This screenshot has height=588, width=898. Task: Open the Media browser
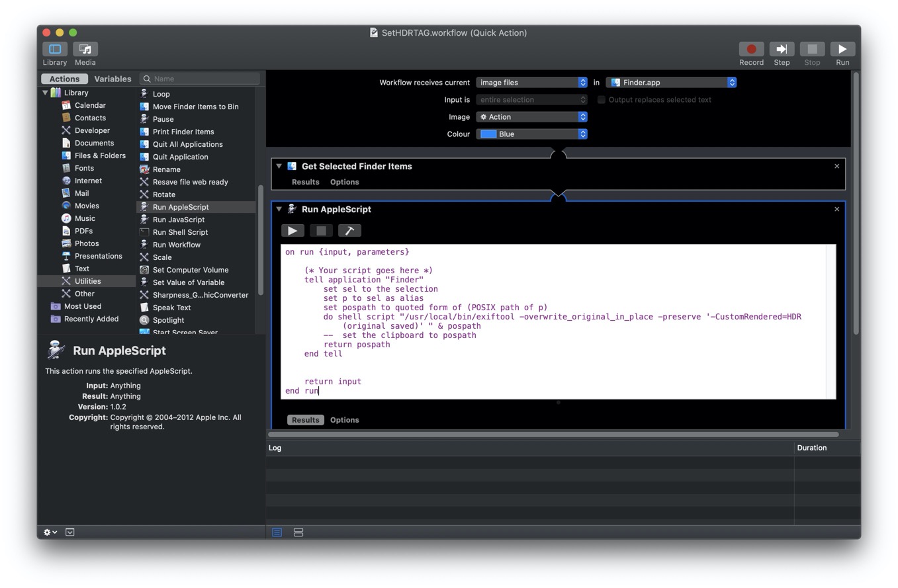point(85,50)
